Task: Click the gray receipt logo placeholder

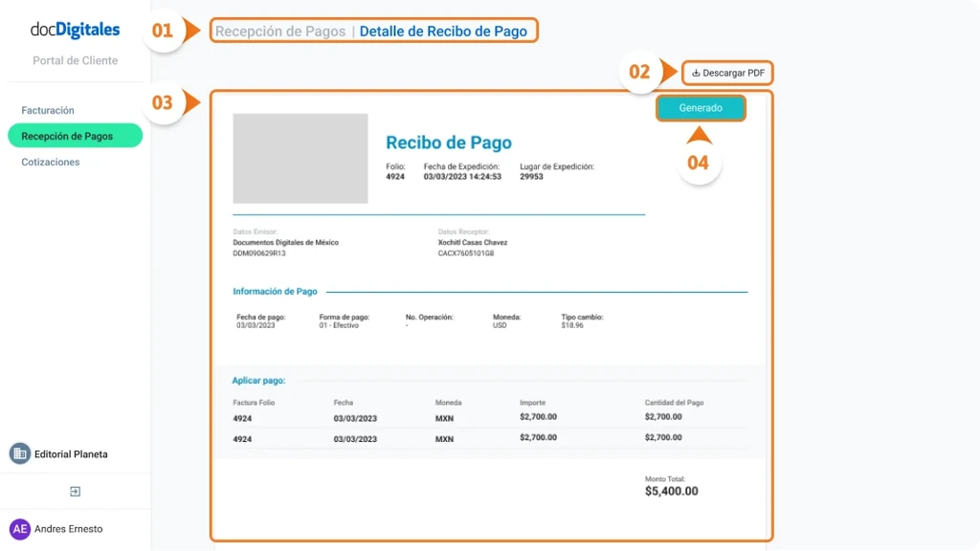Action: [x=301, y=159]
